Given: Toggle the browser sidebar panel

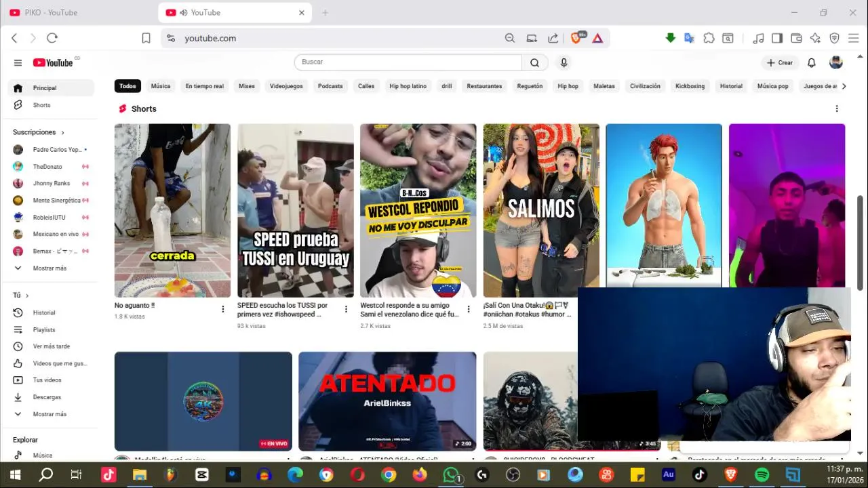Looking at the screenshot, I should click(777, 38).
